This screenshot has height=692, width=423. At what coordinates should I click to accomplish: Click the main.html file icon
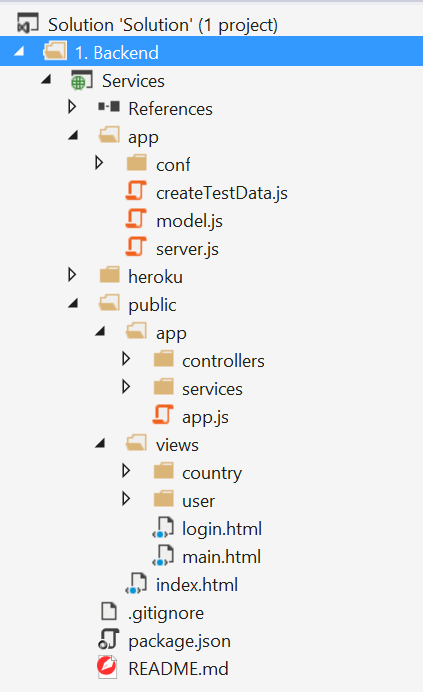coord(163,555)
